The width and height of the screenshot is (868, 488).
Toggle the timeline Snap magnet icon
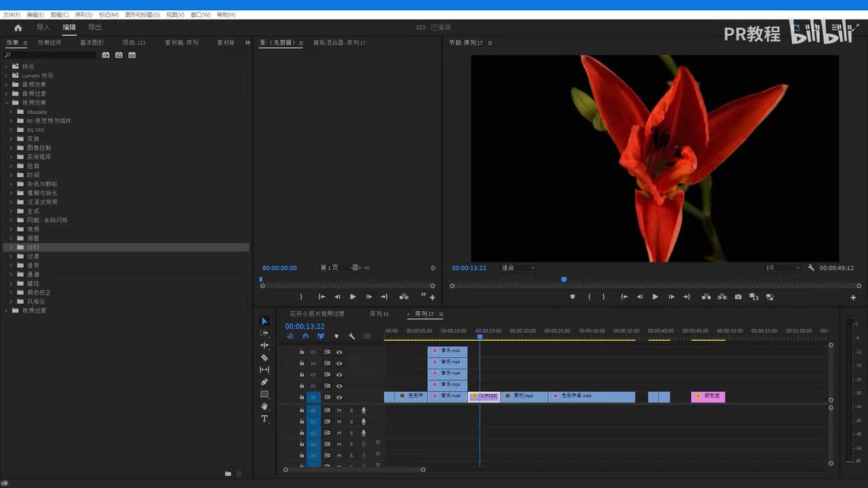[x=305, y=336]
